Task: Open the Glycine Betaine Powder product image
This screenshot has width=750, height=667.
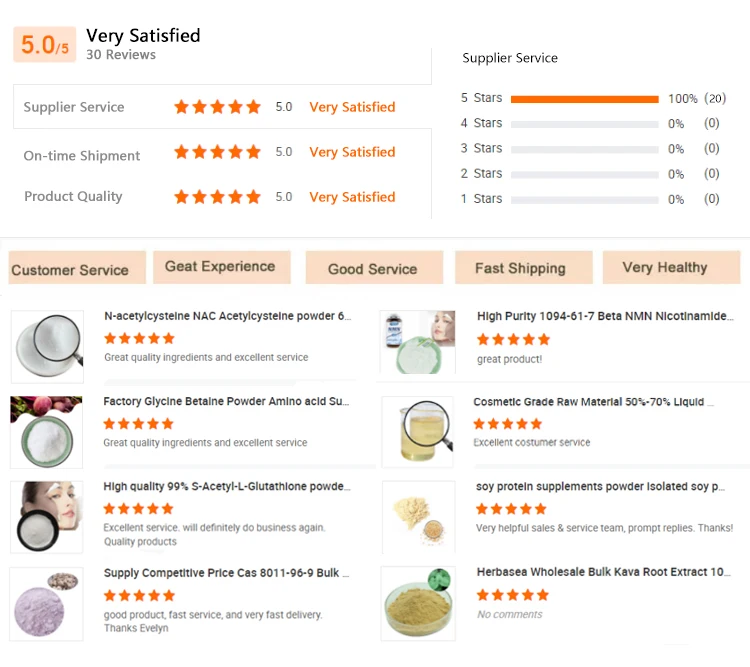Action: tap(47, 432)
